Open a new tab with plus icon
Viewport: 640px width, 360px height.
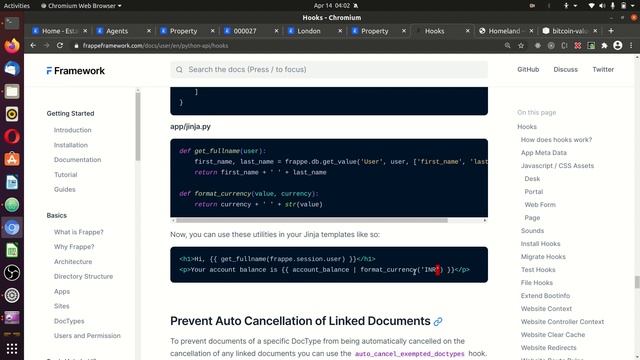tap(611, 31)
